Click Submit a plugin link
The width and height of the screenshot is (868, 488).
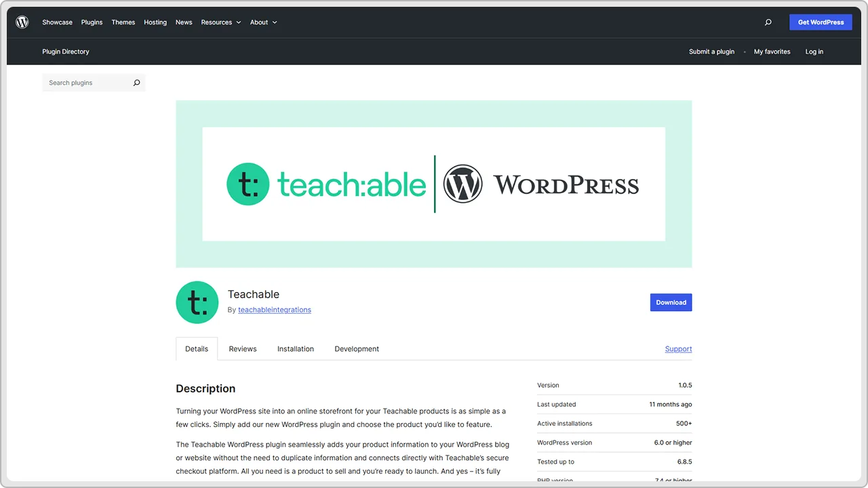[711, 52]
